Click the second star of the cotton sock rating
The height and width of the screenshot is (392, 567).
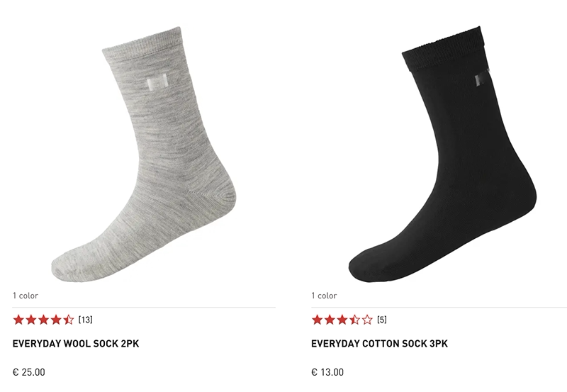pyautogui.click(x=330, y=320)
